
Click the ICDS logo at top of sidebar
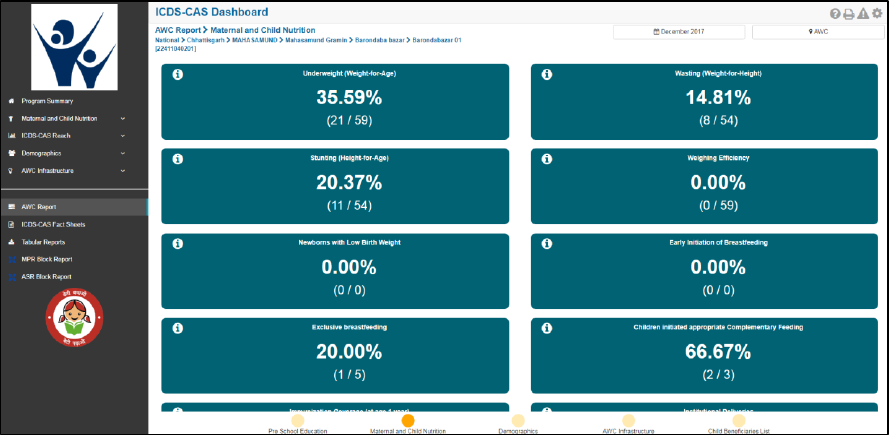(74, 47)
